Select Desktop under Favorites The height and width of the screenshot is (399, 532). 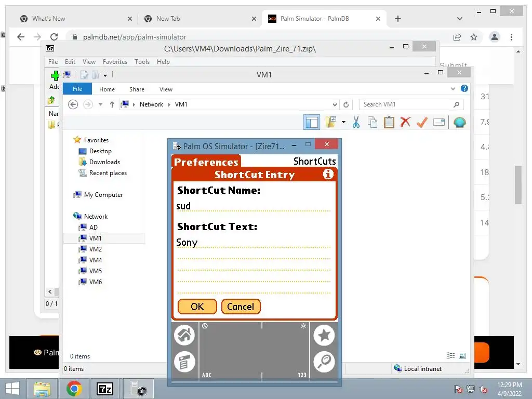[x=100, y=151]
